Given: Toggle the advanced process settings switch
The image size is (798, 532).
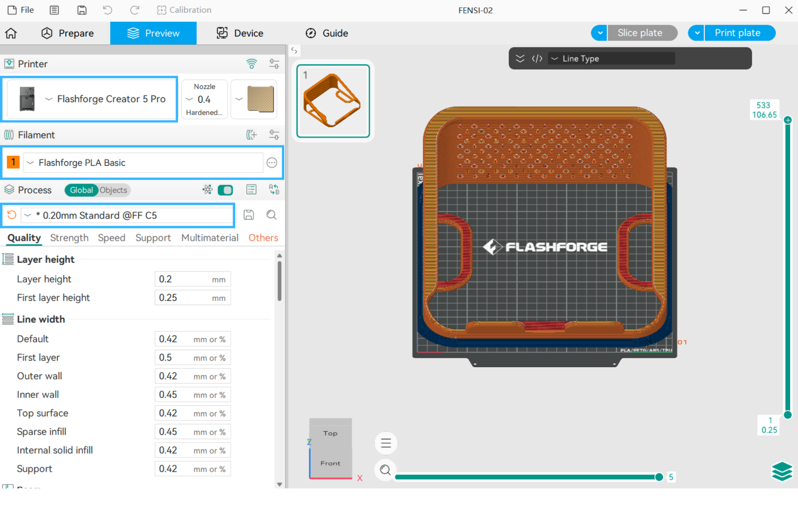Looking at the screenshot, I should pyautogui.click(x=225, y=190).
